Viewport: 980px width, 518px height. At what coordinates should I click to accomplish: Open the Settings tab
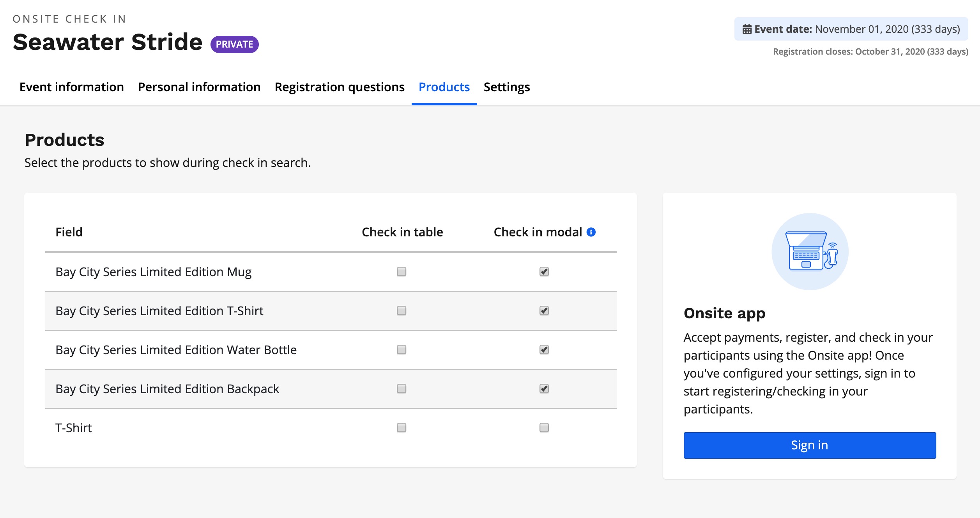pos(506,87)
